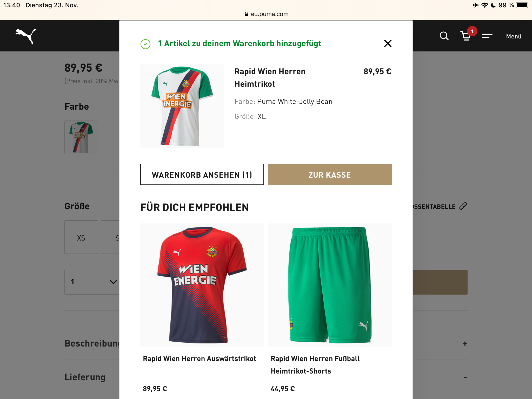Screen dimensions: 532x399
Task: Open the Menü label
Action: tap(514, 36)
